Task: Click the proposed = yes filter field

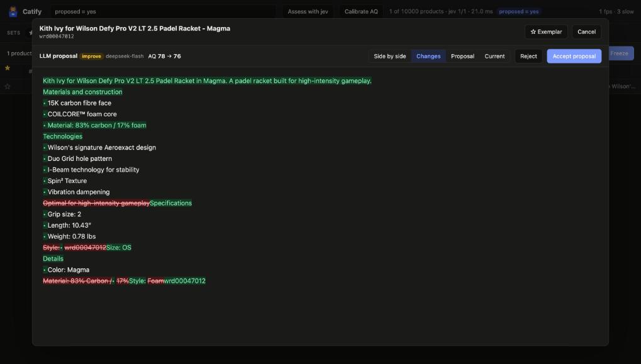Action: click(163, 11)
